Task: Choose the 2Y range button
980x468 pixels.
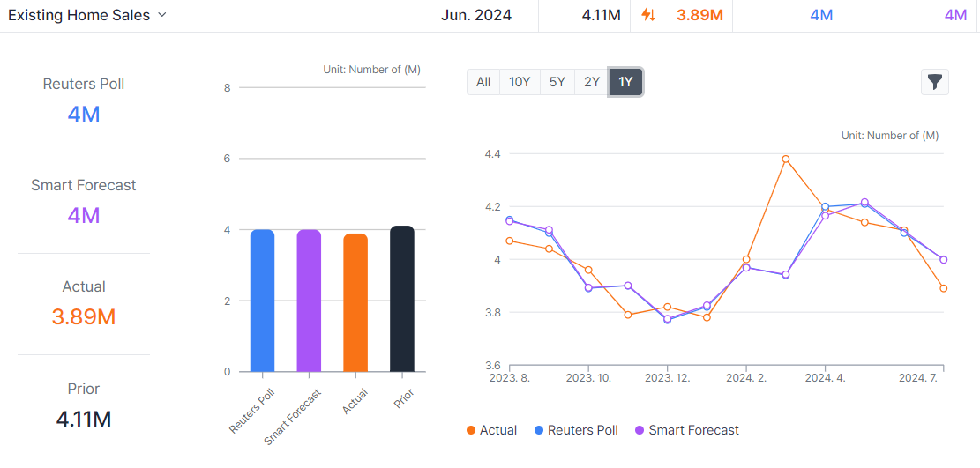Action: click(591, 82)
